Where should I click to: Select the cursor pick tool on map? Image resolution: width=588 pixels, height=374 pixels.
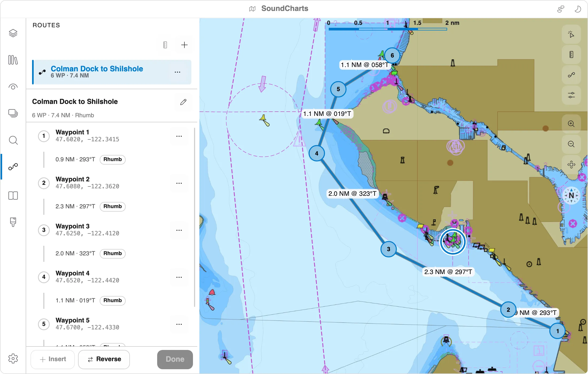(571, 34)
